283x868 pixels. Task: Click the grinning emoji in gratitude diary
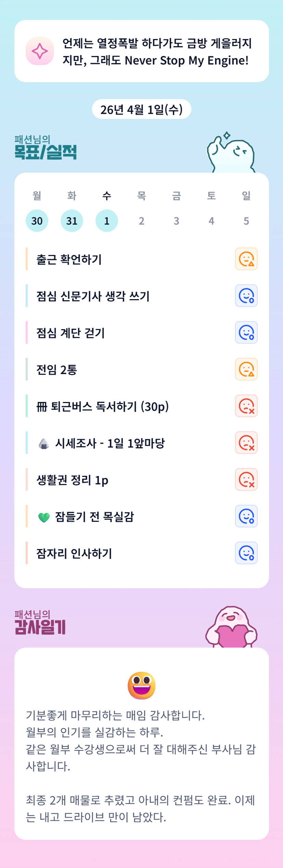(141, 685)
